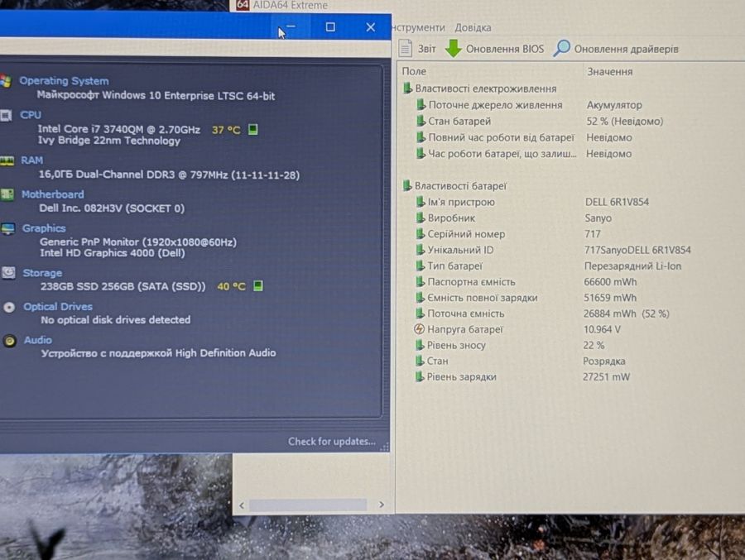Click the Speccy Operating System icon
The image size is (745, 560).
[x=6, y=81]
